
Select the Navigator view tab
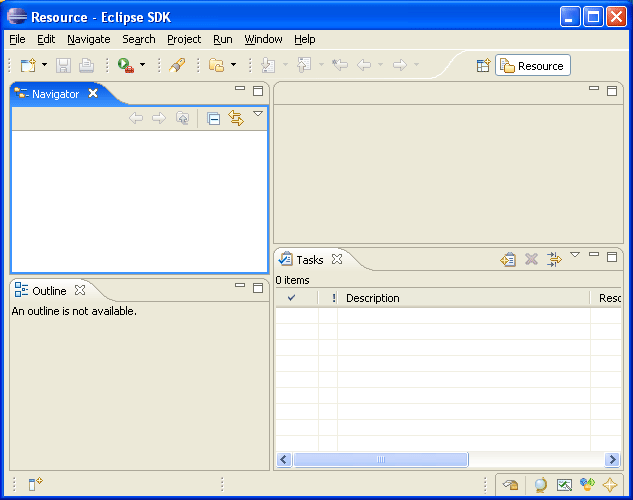[55, 94]
